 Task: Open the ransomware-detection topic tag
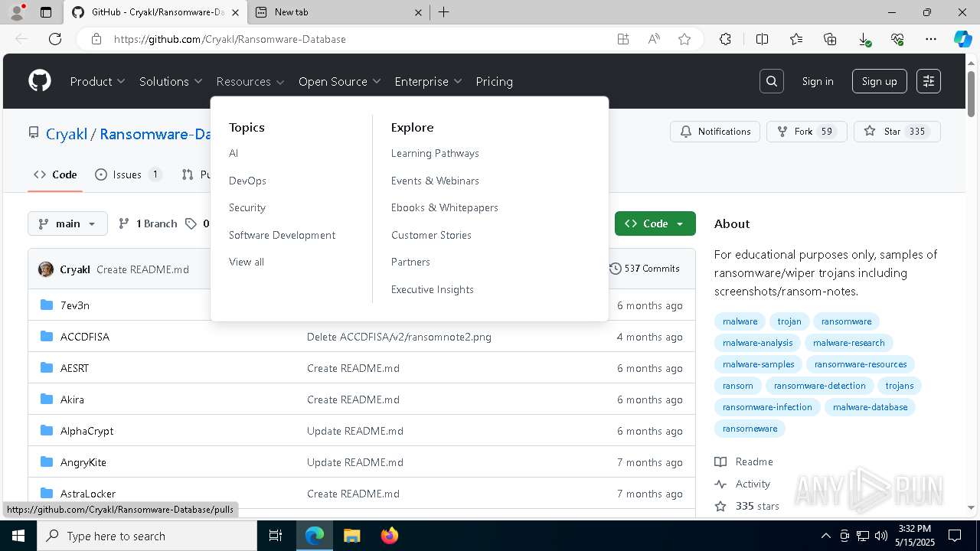pyautogui.click(x=819, y=386)
